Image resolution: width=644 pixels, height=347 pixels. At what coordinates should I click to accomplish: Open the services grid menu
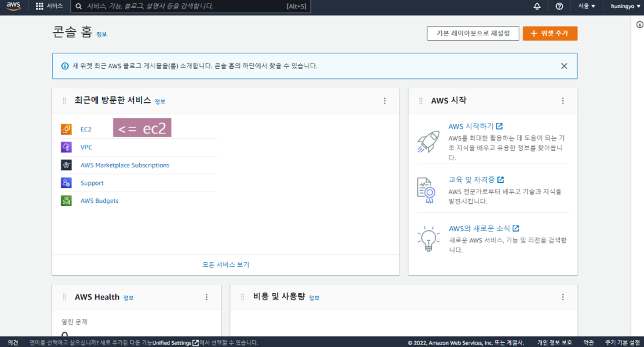(49, 6)
